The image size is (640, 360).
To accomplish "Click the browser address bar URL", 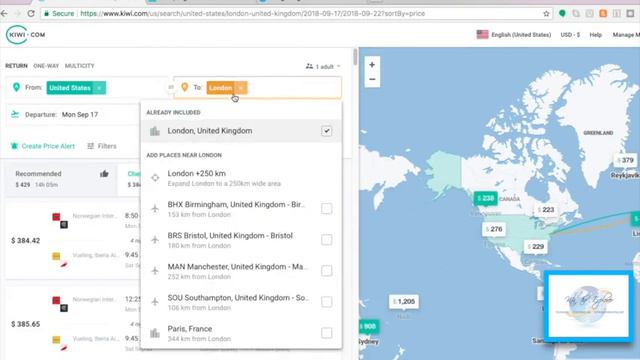I will [x=252, y=13].
